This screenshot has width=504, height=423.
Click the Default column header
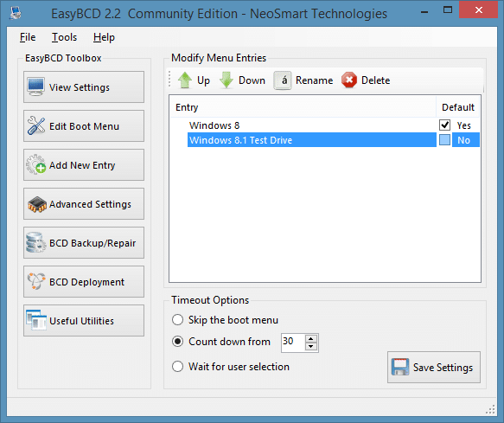(458, 107)
